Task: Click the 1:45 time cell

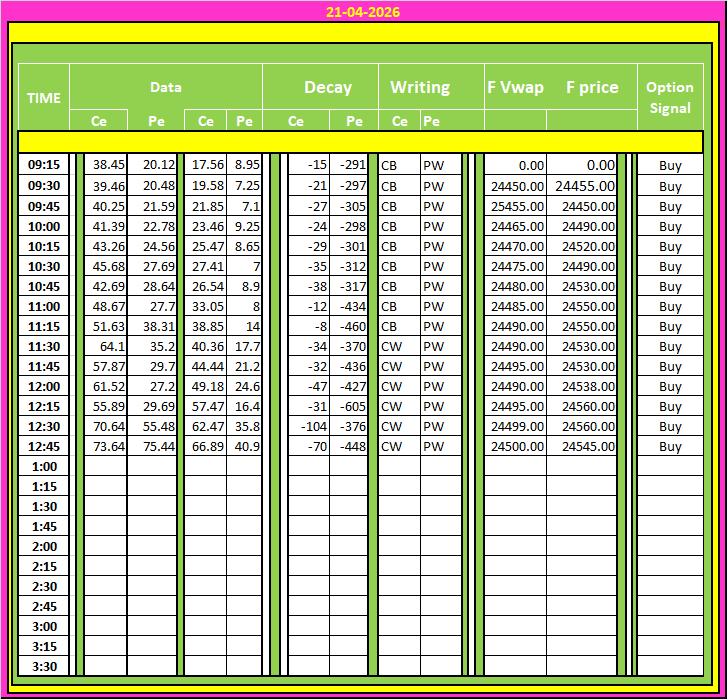Action: click(x=44, y=527)
